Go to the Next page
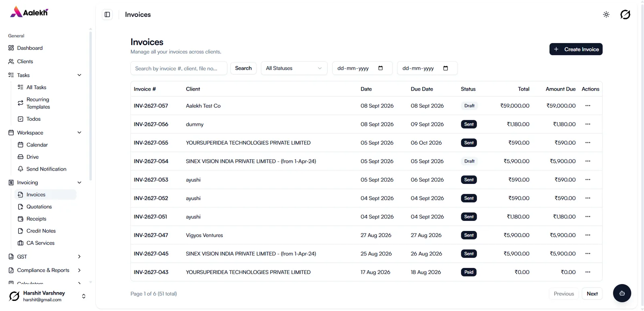Viewport: 644px width, 311px height. click(592, 294)
